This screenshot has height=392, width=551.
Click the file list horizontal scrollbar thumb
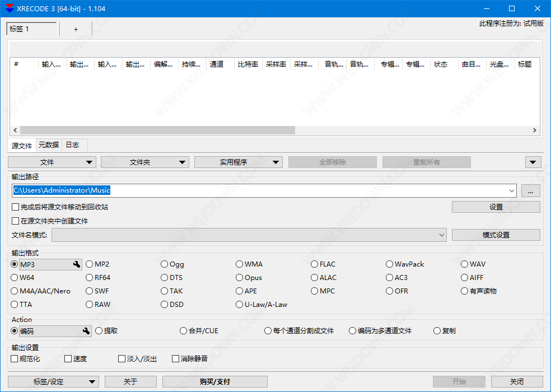click(x=157, y=130)
